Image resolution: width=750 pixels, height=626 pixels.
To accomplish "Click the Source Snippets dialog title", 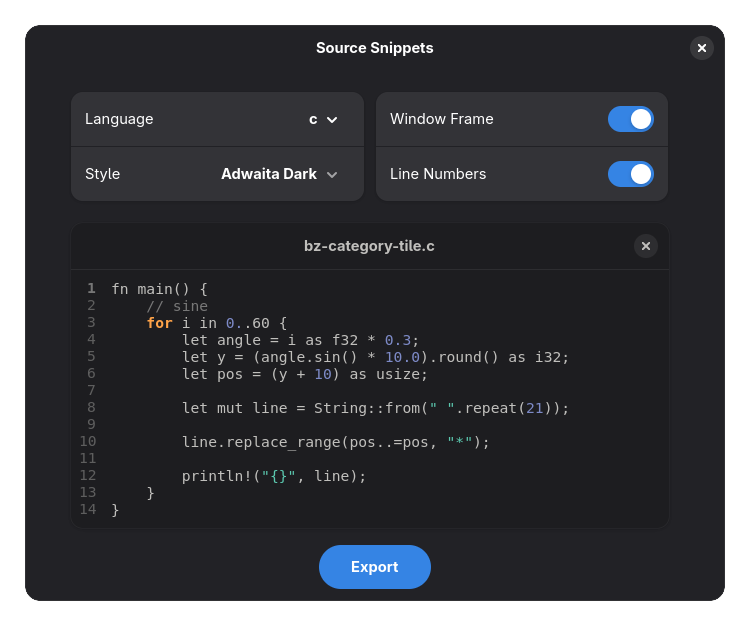I will [375, 48].
